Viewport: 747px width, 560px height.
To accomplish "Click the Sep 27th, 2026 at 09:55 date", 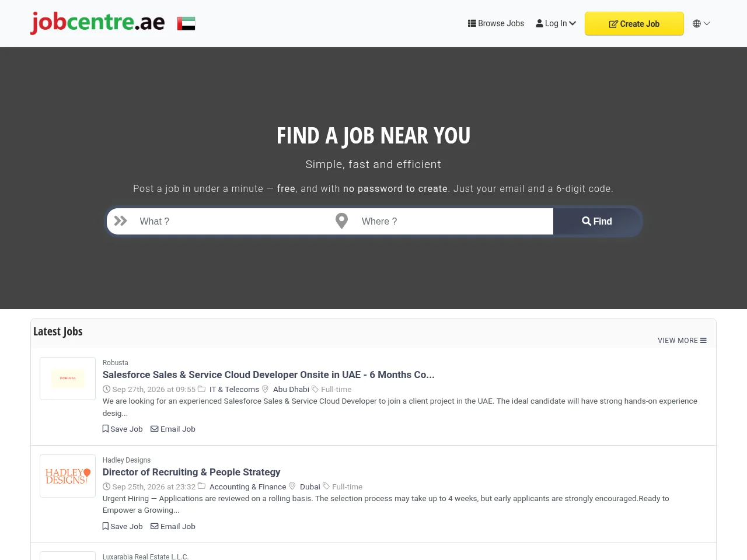I will 154,389.
